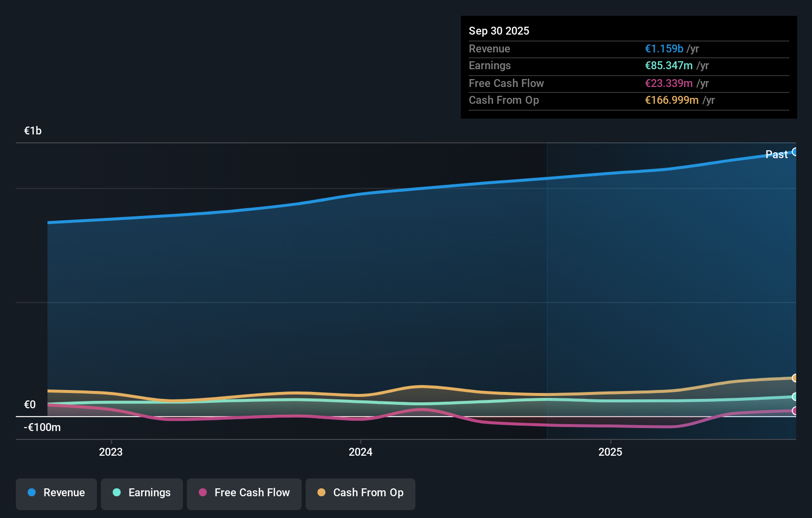Viewport: 812px width, 518px height.
Task: Click the teal Earnings legend dot
Action: 116,492
